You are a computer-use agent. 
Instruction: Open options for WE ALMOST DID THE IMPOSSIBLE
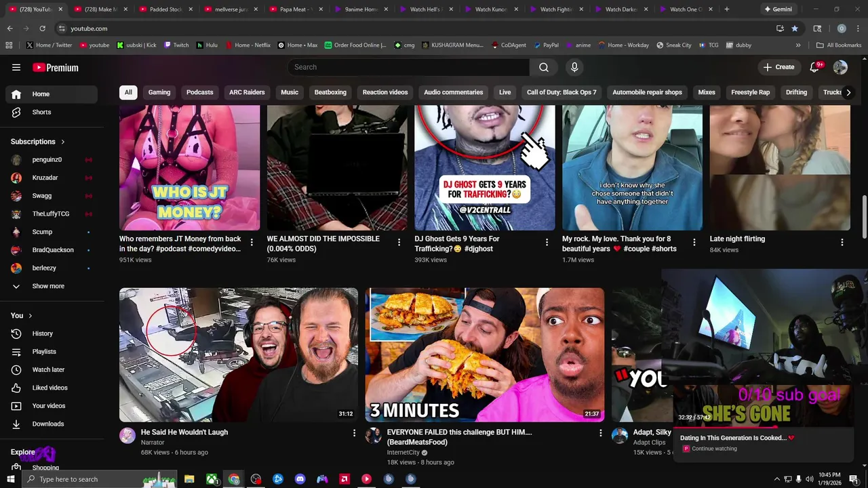pos(399,242)
